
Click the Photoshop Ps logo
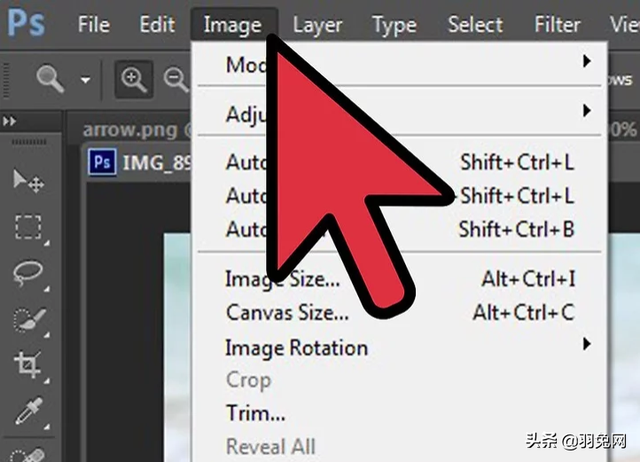25,22
